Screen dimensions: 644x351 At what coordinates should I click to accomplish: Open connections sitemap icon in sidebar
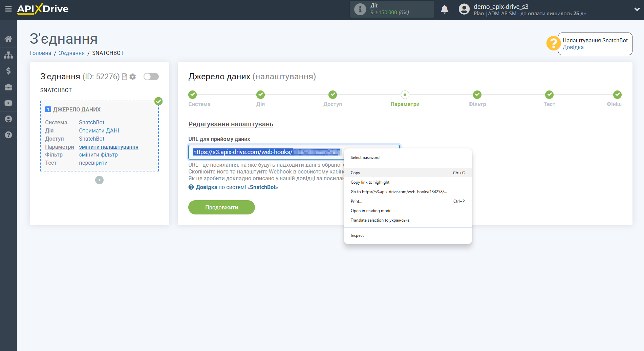point(8,55)
